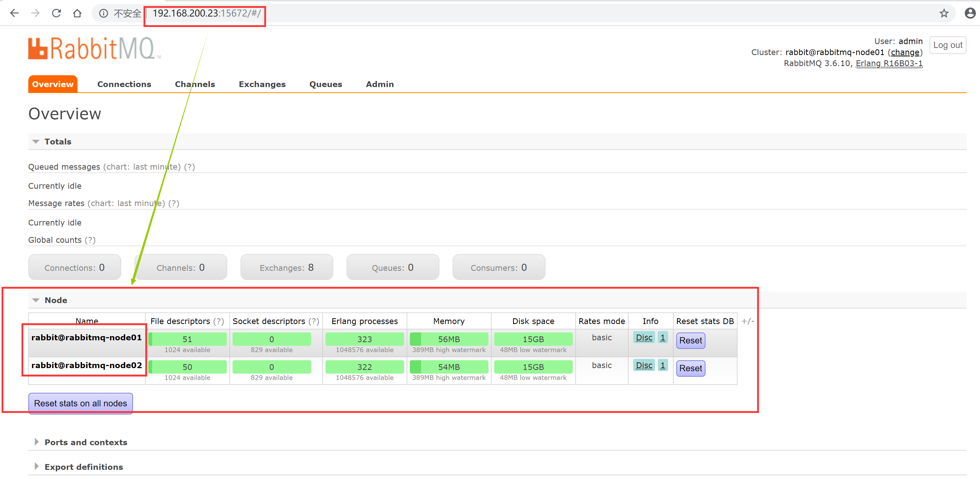Click the RabbitMQ logo

pos(94,48)
